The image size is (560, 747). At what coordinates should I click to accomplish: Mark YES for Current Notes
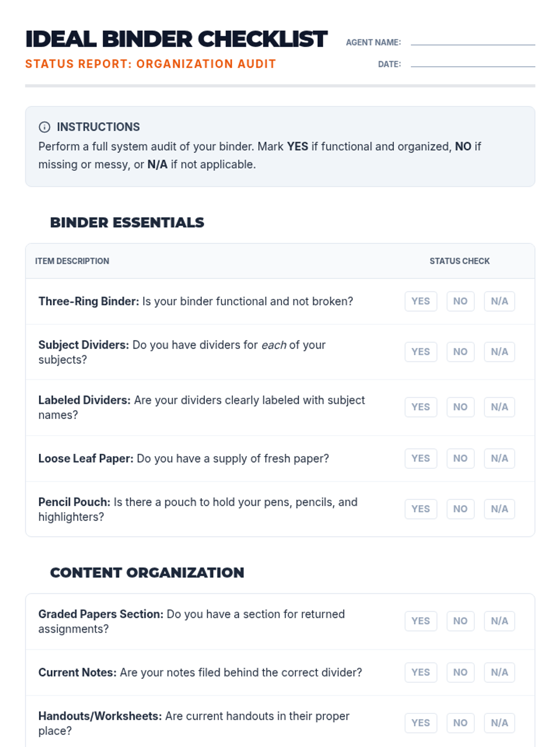[420, 672]
